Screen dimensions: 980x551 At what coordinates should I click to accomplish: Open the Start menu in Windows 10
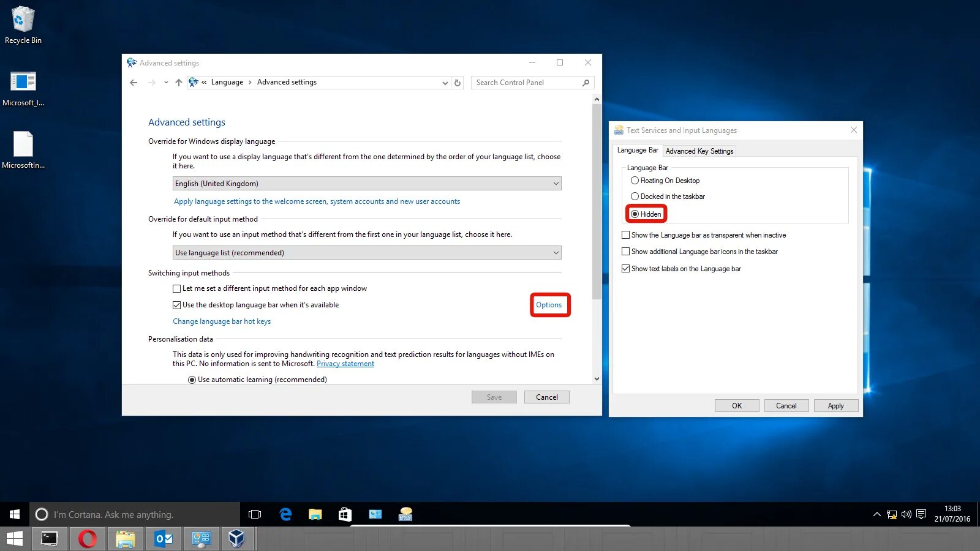(x=15, y=514)
